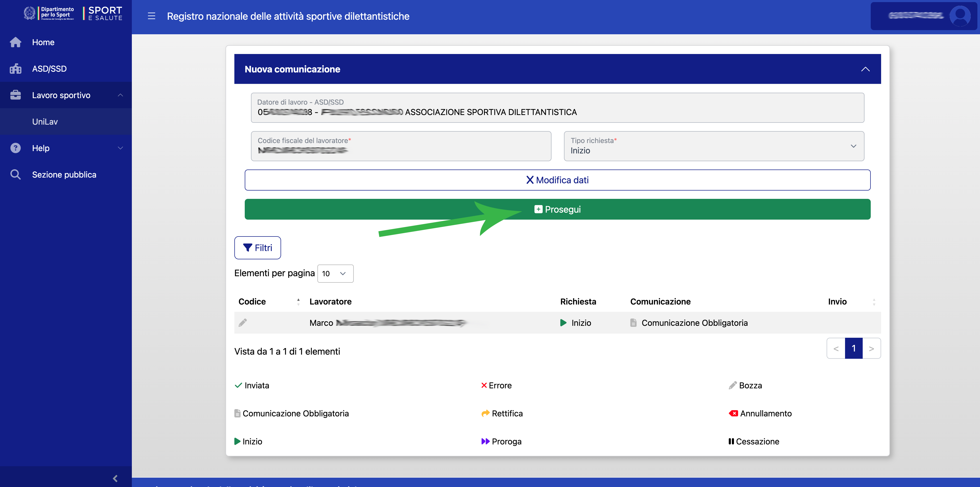This screenshot has height=487, width=980.
Task: Click the user profile avatar icon
Action: (960, 16)
